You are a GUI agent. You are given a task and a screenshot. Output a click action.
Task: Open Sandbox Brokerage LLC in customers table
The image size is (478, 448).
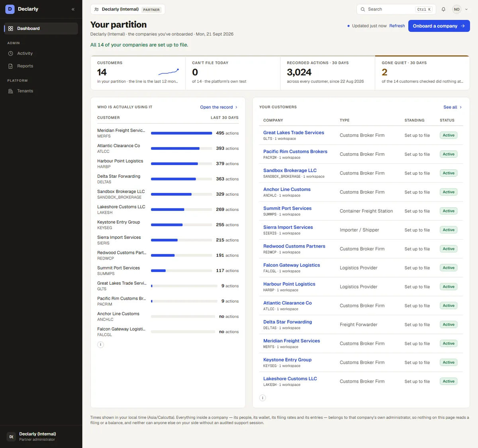click(290, 171)
